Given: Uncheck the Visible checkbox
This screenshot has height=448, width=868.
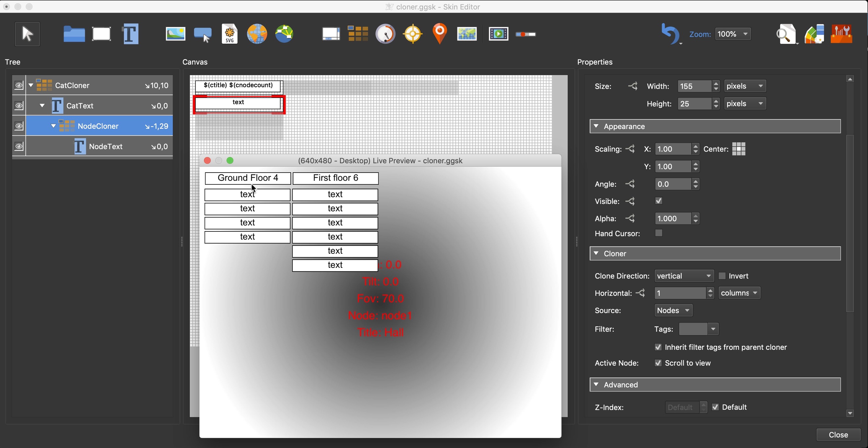Looking at the screenshot, I should pos(658,201).
